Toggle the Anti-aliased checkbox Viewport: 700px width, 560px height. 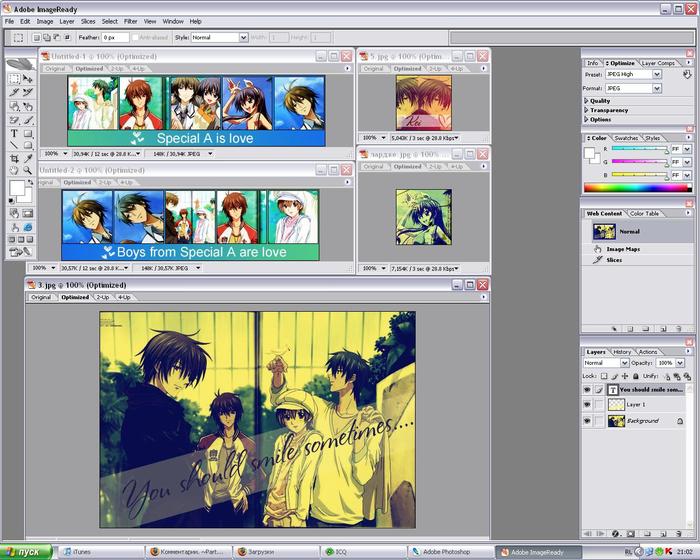point(135,38)
